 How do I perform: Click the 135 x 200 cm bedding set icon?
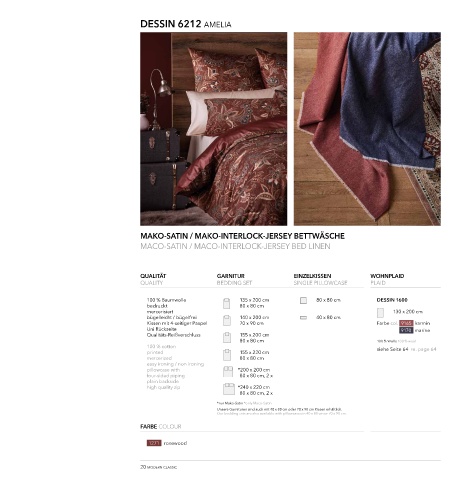coord(226,303)
